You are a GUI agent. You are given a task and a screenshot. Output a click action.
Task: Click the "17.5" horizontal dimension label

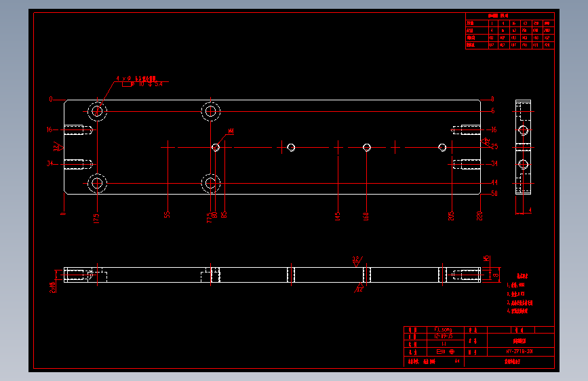pyautogui.click(x=96, y=218)
